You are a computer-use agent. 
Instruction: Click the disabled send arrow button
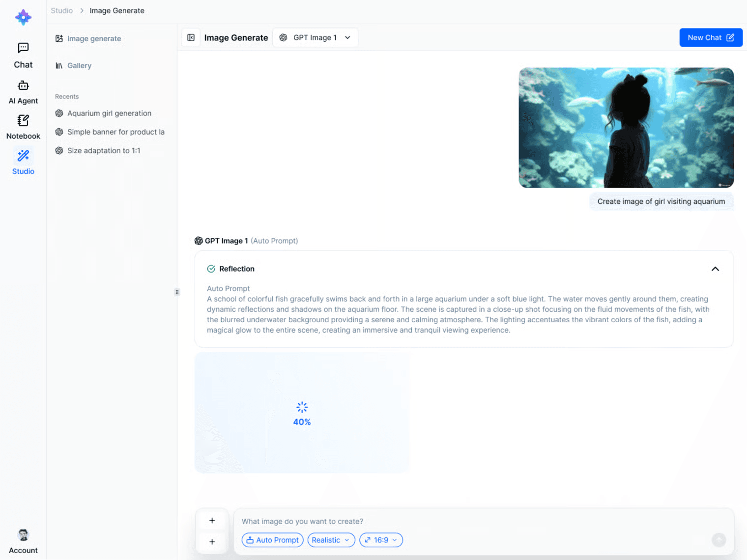718,540
